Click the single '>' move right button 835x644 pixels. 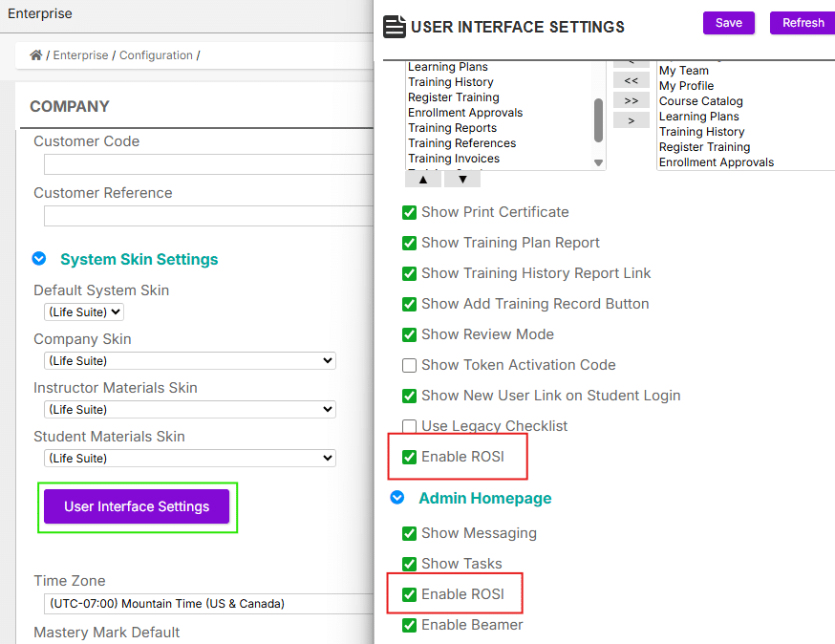click(x=631, y=120)
